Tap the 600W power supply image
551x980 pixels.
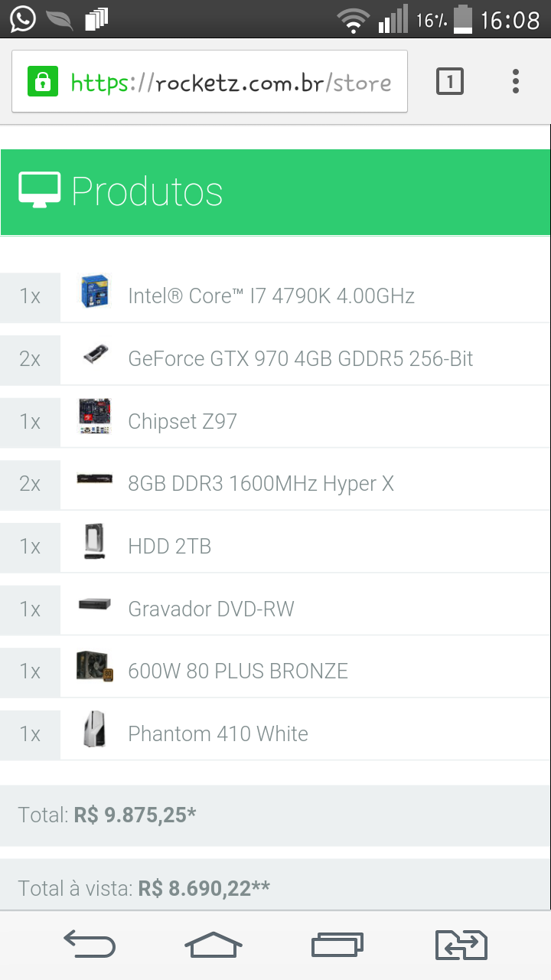96,667
